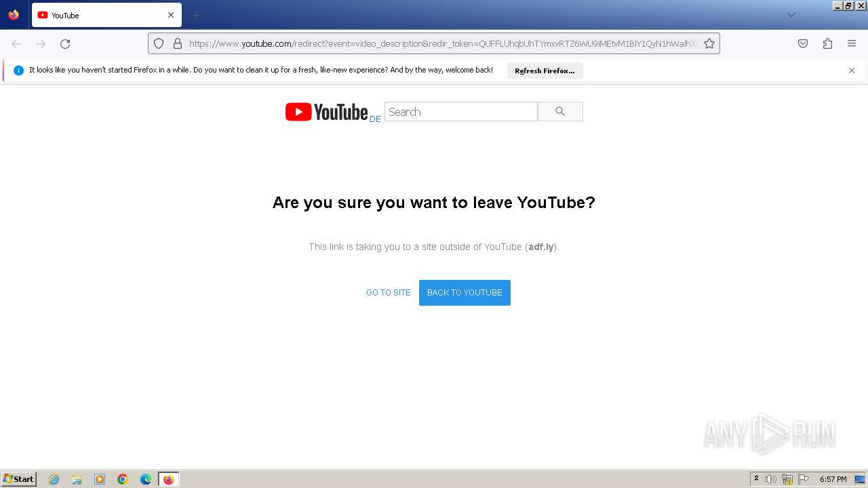Screen dimensions: 868x488
Task: Click the search magnifier button
Action: (x=560, y=112)
